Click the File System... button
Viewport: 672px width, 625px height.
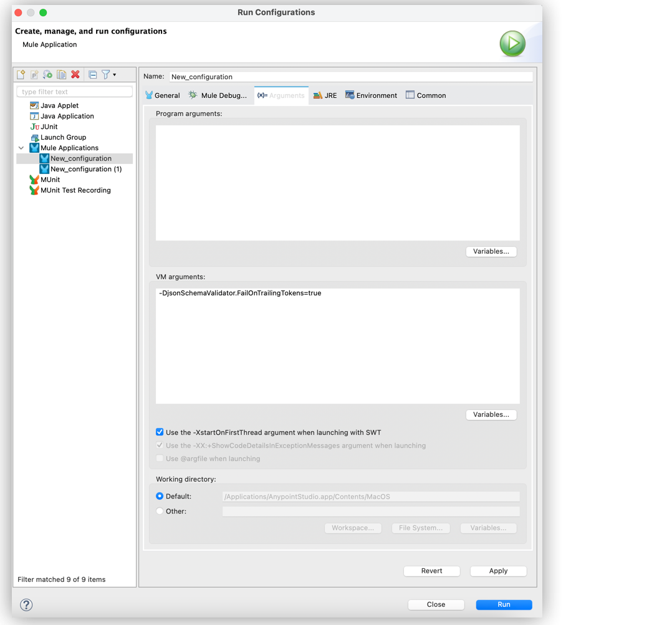pos(421,528)
